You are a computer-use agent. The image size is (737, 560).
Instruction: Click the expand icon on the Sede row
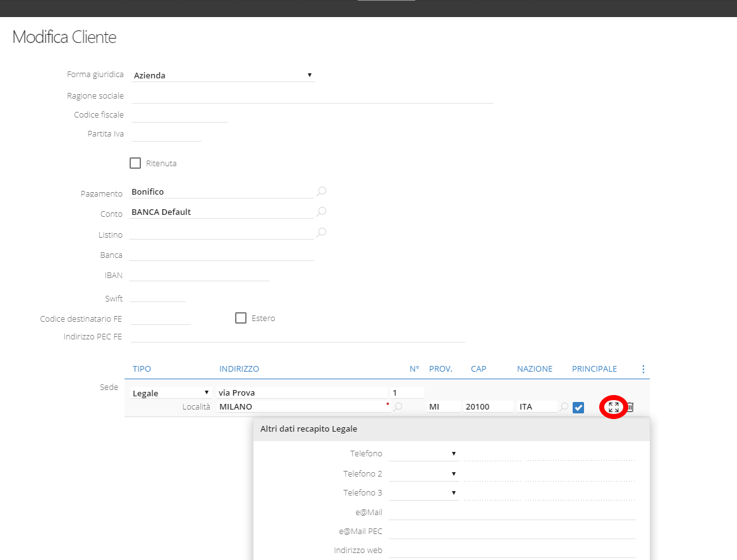click(613, 407)
